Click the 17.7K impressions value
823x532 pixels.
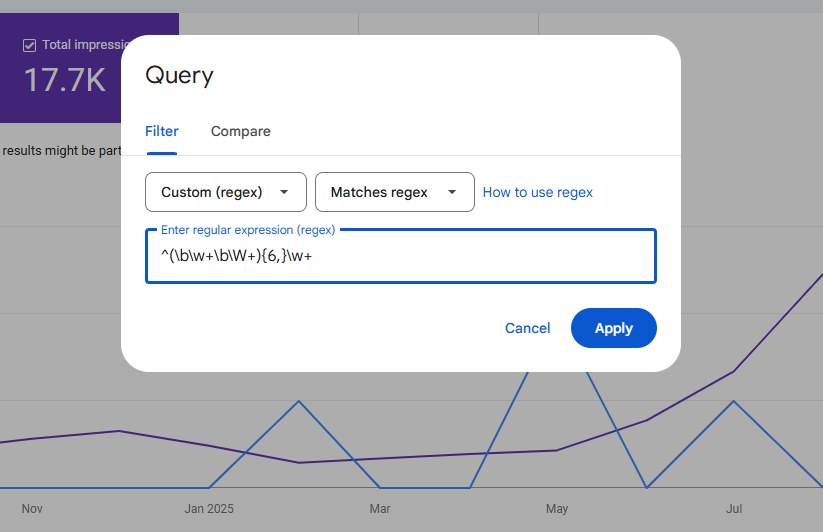pyautogui.click(x=64, y=81)
